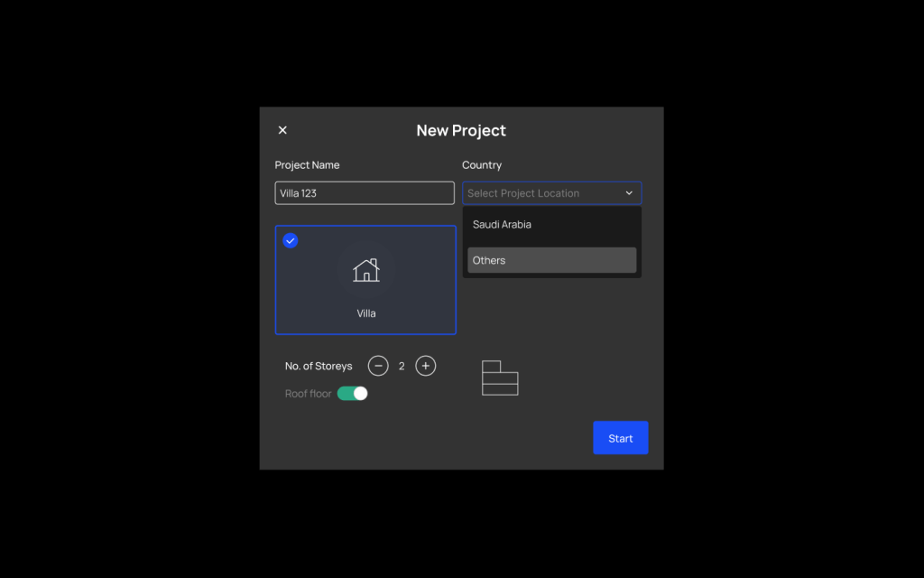Click the storey count value 2
Image resolution: width=924 pixels, height=578 pixels.
point(402,367)
